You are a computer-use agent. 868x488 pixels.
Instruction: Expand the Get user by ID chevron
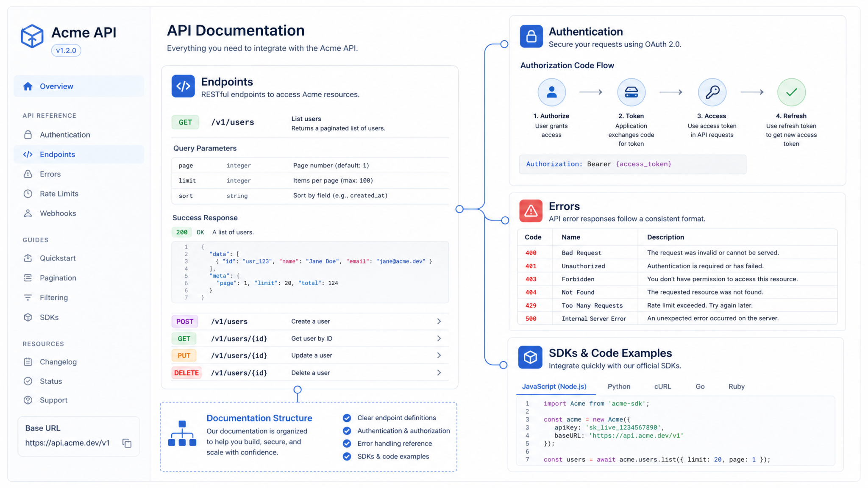point(439,338)
